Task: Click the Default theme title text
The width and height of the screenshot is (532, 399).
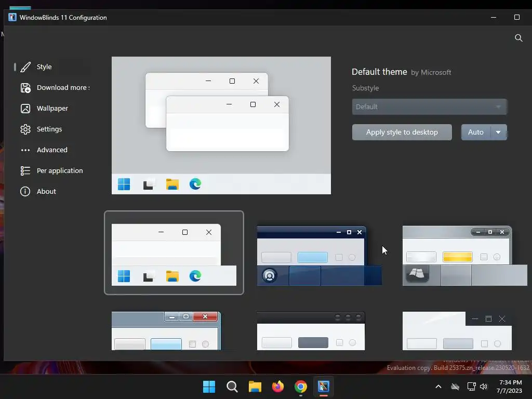Action: (x=379, y=72)
